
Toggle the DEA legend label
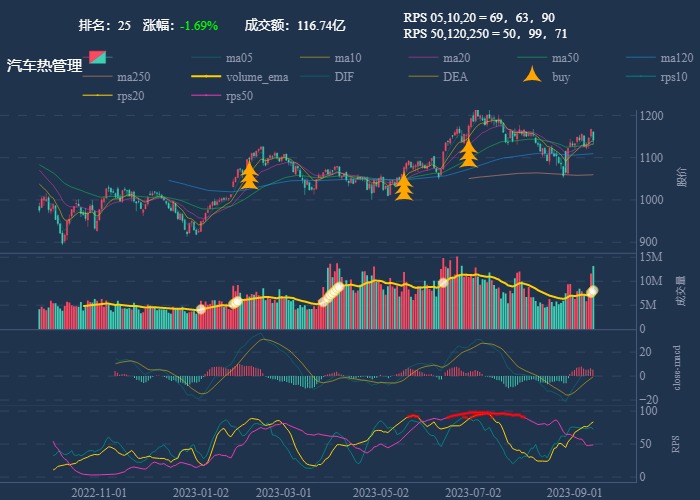pyautogui.click(x=455, y=77)
